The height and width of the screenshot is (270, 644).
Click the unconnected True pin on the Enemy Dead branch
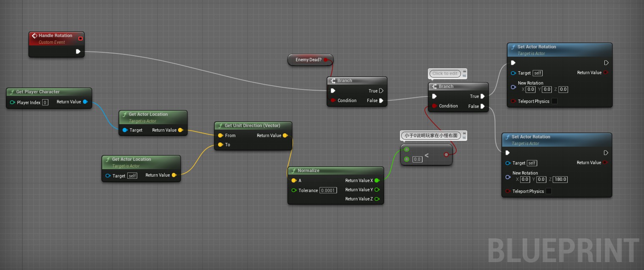[x=381, y=91]
